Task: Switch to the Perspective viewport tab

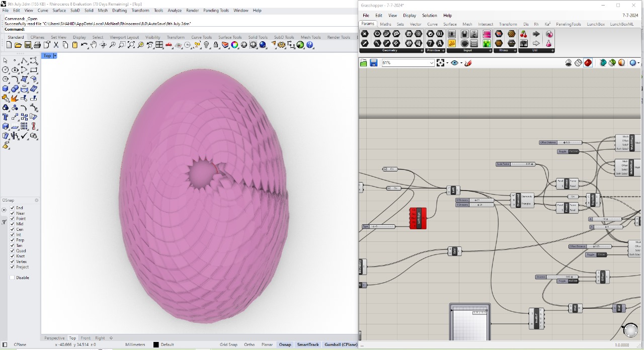Action: coord(54,338)
